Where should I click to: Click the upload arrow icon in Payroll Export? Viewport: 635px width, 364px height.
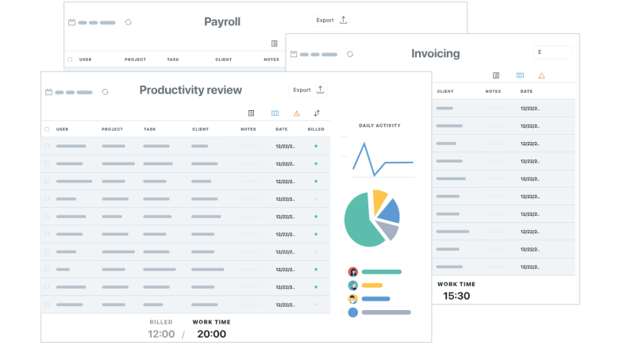[344, 20]
